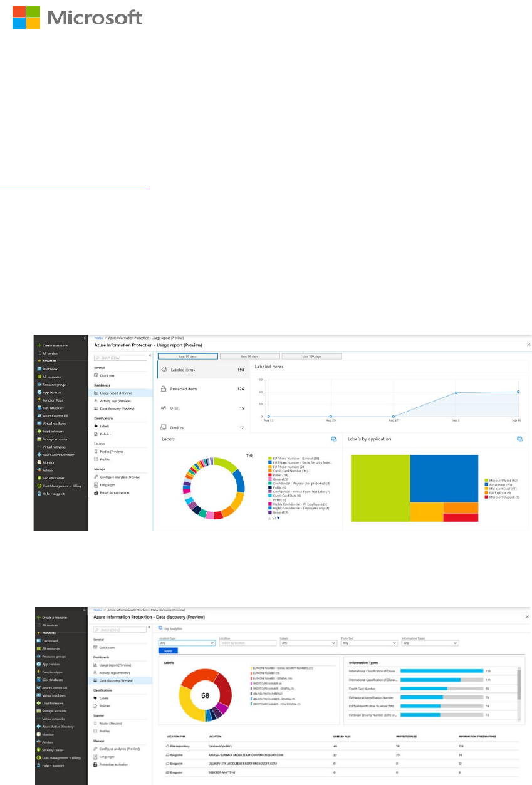Collapse the upper portal sidebar with chevron
This screenshot has height=785, width=532.
(x=84, y=338)
